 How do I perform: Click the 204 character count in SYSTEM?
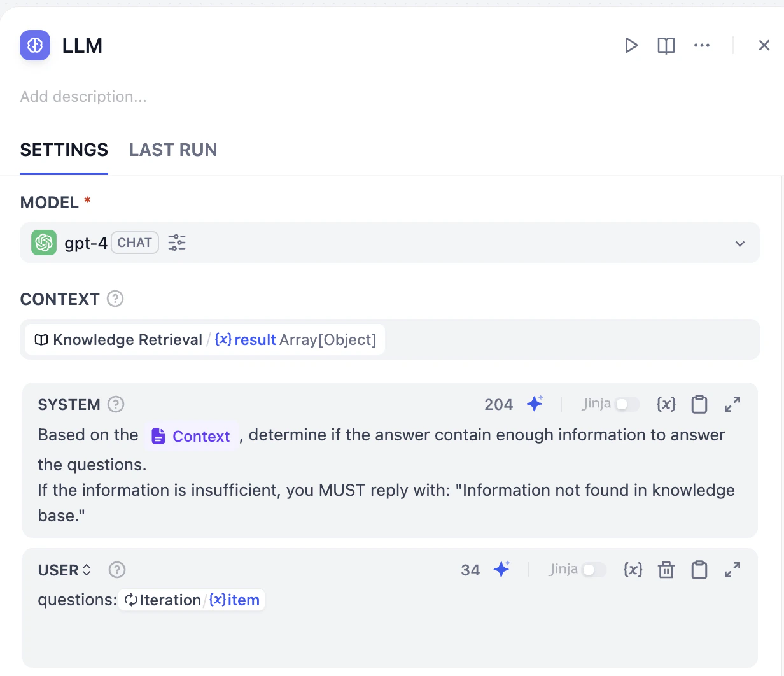(499, 404)
